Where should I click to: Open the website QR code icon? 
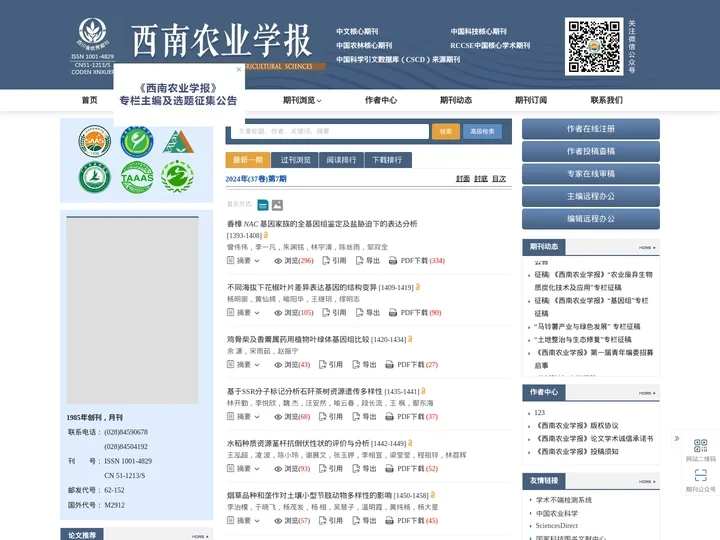(701, 445)
